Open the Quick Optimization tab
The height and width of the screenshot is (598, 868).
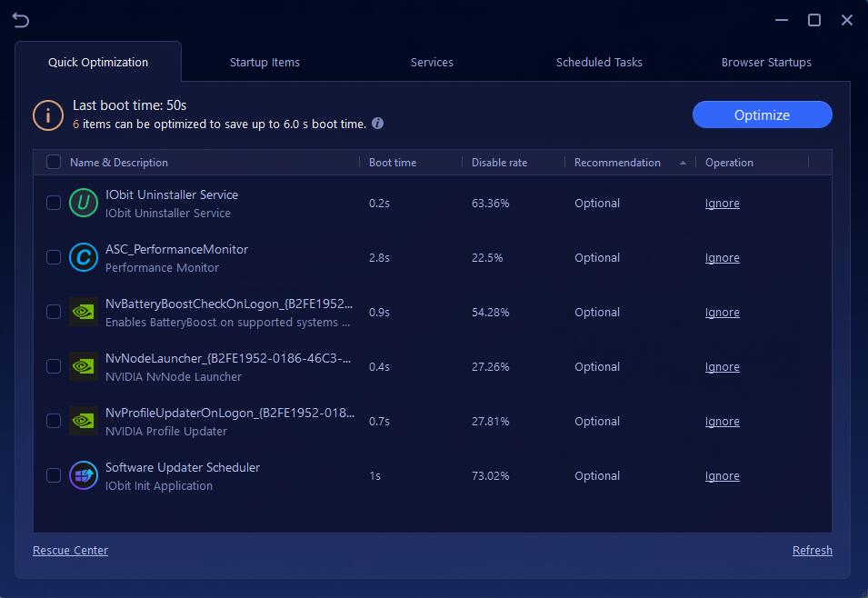pos(98,62)
